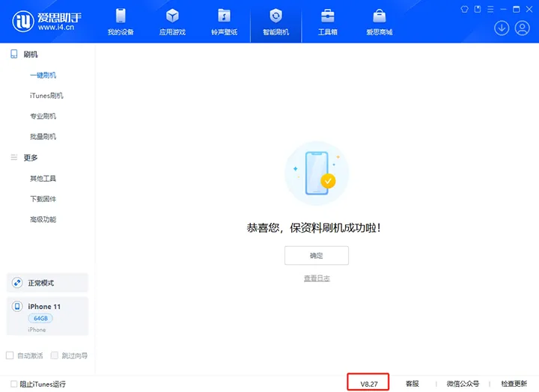Viewport: 539px width, 392px height.
Task: Click 检查更新 to check for updates
Action: [x=515, y=384]
